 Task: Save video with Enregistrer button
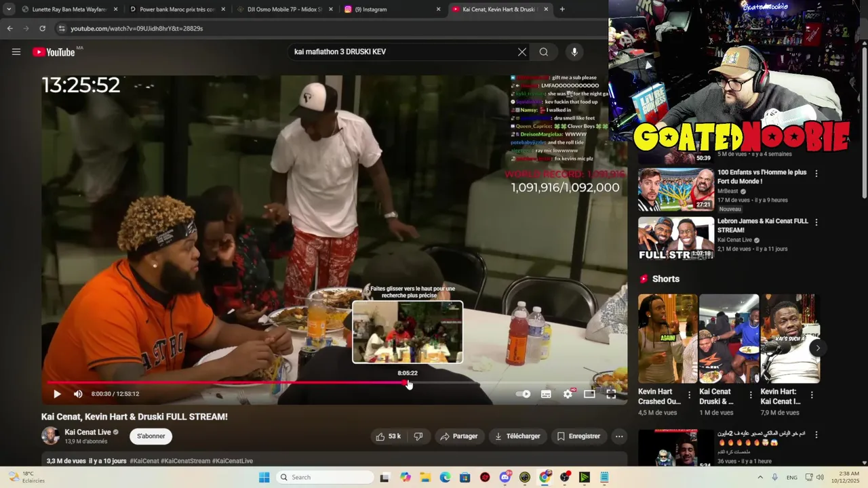[578, 436]
